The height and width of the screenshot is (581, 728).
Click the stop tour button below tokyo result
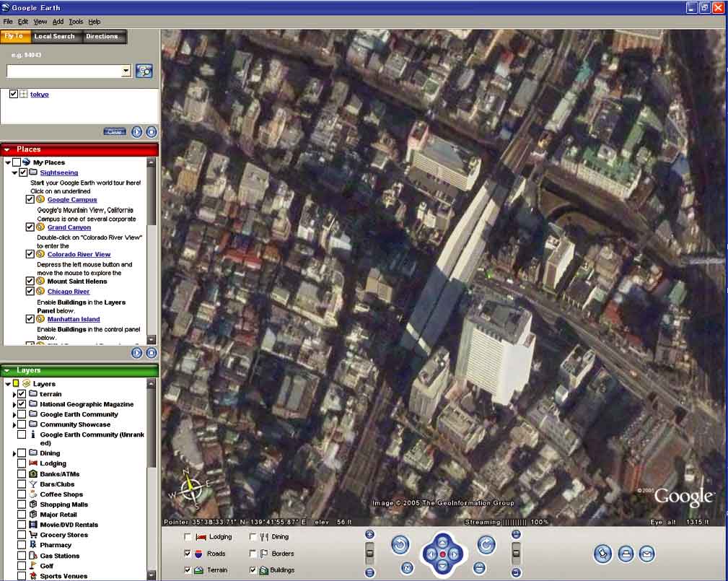(152, 132)
